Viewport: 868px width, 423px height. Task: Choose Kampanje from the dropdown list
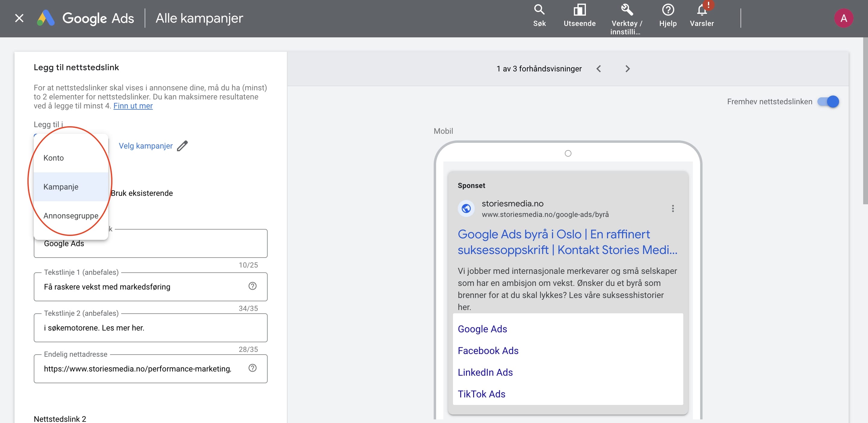point(61,187)
